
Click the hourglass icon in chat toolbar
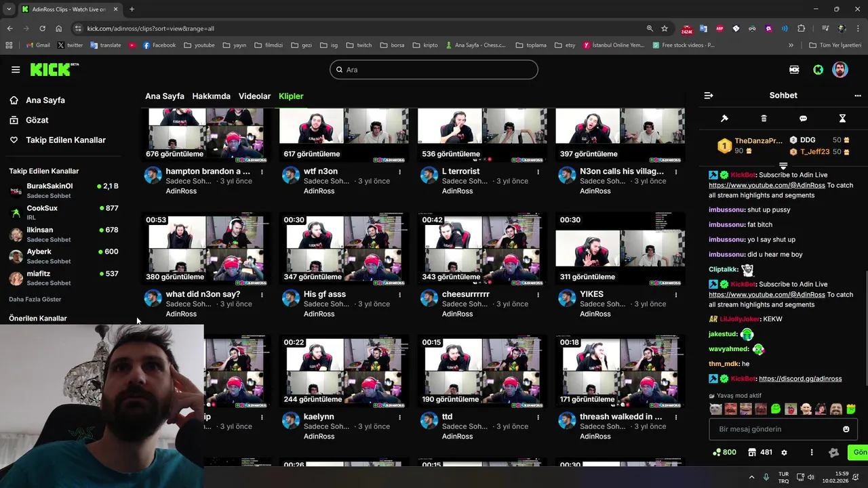click(842, 119)
